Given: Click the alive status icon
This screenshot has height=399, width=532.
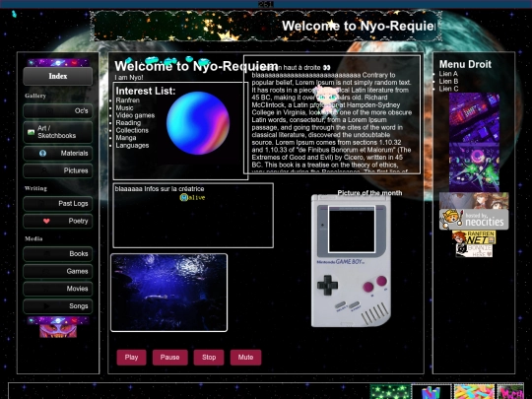Looking at the screenshot, I should pyautogui.click(x=192, y=197).
